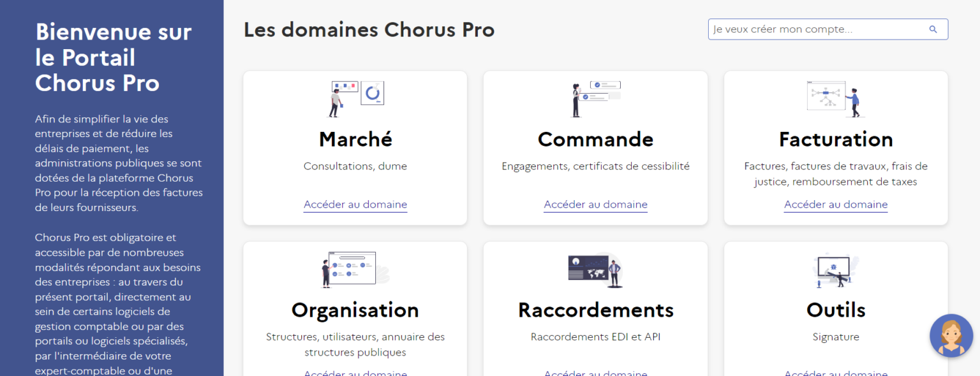Click the 'Les domaines Chorus Pro' heading

(369, 29)
